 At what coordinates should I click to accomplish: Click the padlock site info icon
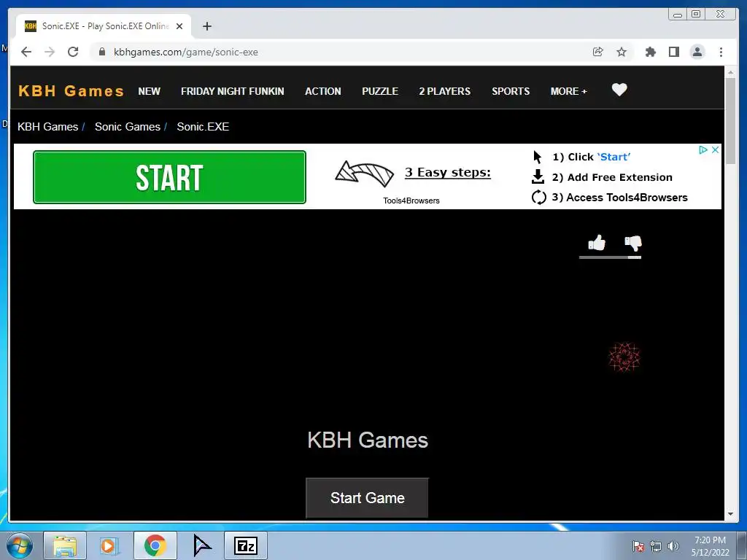102,52
